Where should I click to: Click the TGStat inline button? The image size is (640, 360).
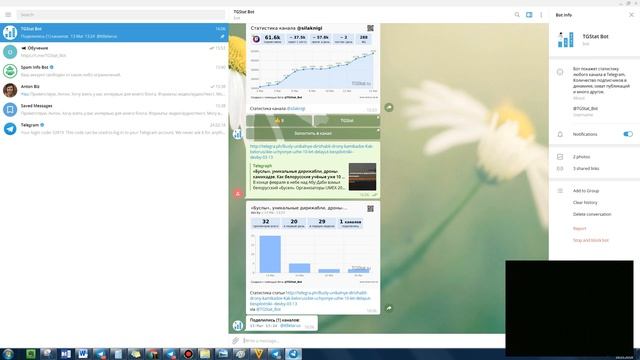click(x=347, y=120)
